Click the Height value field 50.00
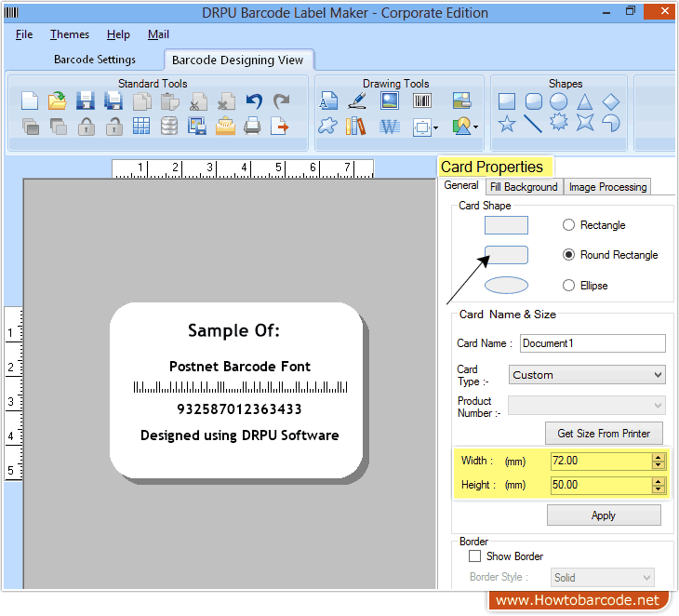This screenshot has width=679, height=616. [x=601, y=485]
